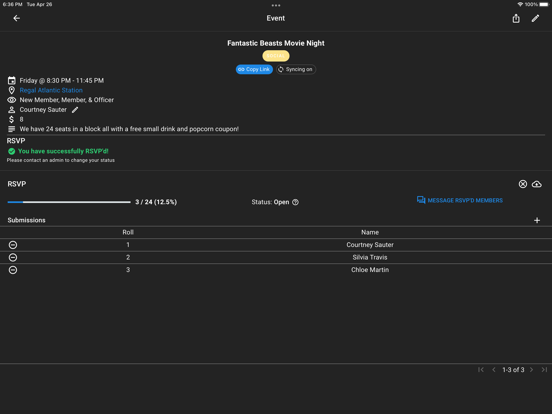The image size is (552, 414).
Task: Click Message RSVP'd Members link
Action: [x=465, y=200]
